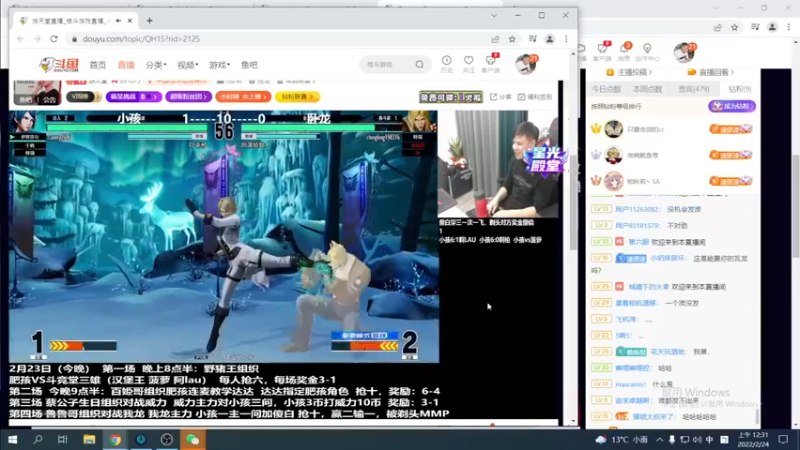The height and width of the screenshot is (450, 800).
Task: Open the notification center icon
Action: tap(783, 439)
